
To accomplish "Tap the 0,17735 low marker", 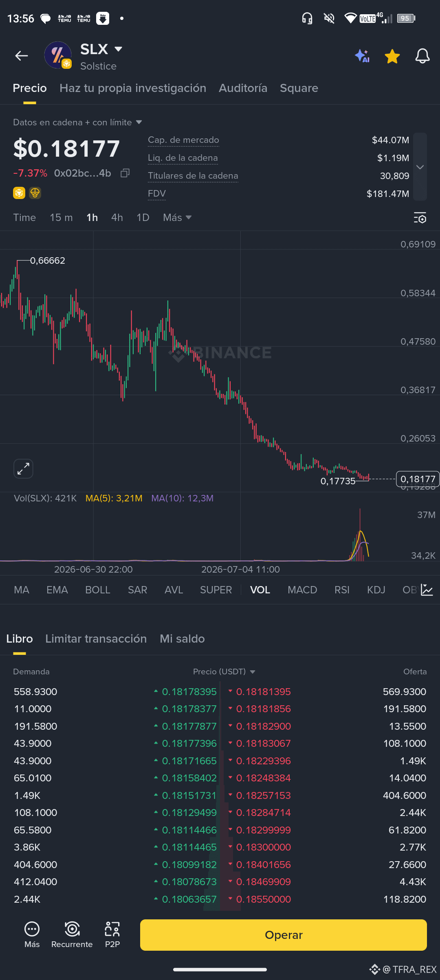I will [338, 481].
